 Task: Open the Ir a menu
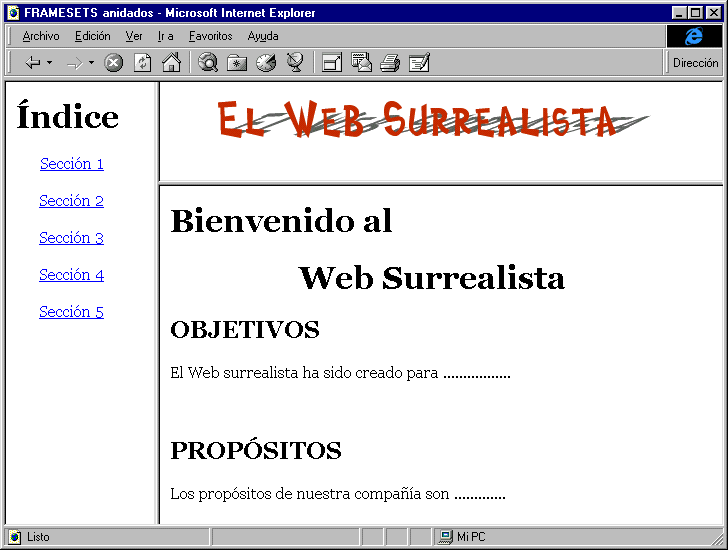(165, 36)
